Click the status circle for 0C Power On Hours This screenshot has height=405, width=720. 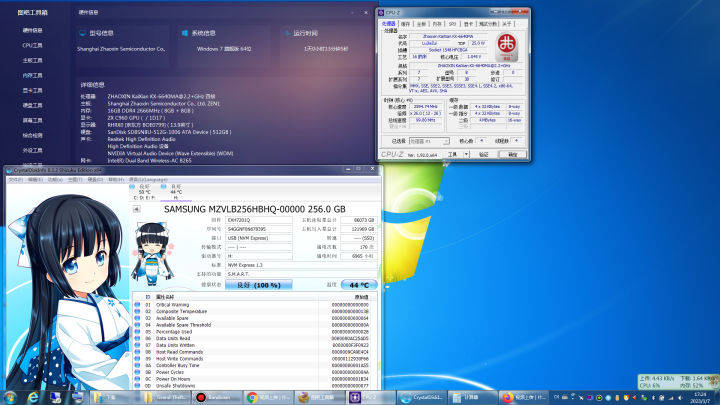[x=137, y=379]
